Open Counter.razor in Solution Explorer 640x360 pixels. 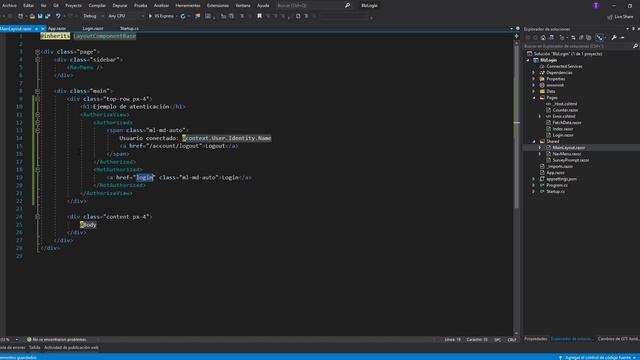[565, 110]
